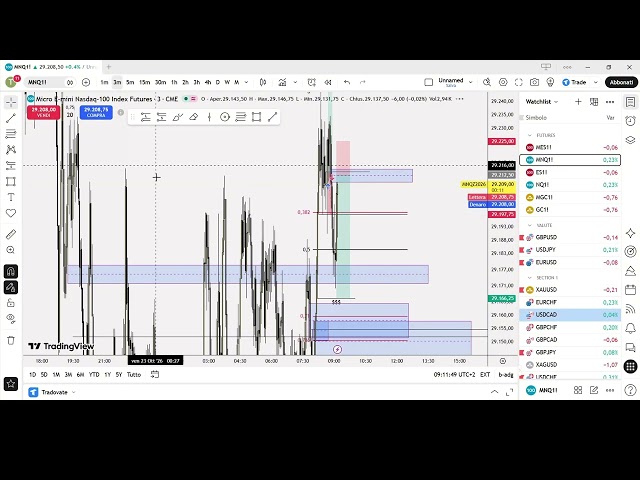Click the Trade button

[575, 82]
